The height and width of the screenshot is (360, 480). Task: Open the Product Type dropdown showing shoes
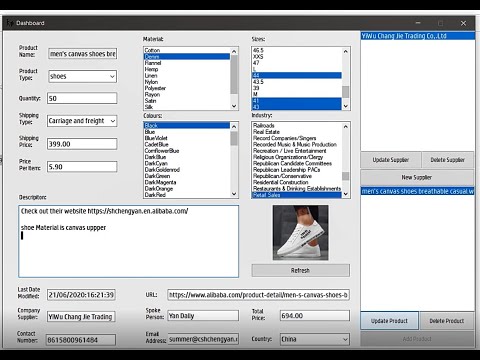click(82, 76)
